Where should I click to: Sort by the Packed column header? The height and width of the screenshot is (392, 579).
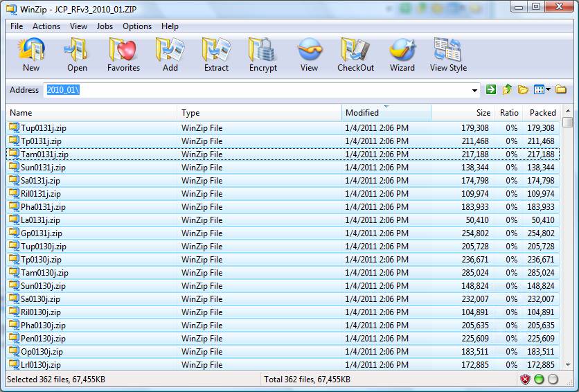542,113
